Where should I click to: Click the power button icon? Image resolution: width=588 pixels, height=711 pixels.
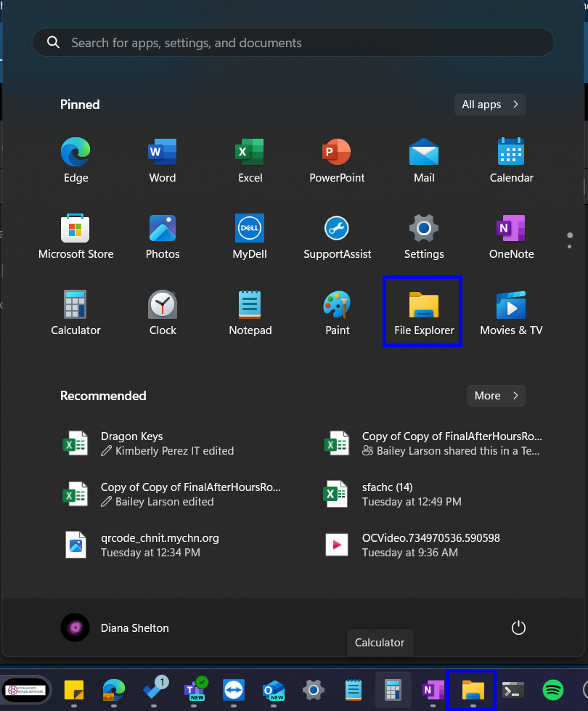point(518,628)
